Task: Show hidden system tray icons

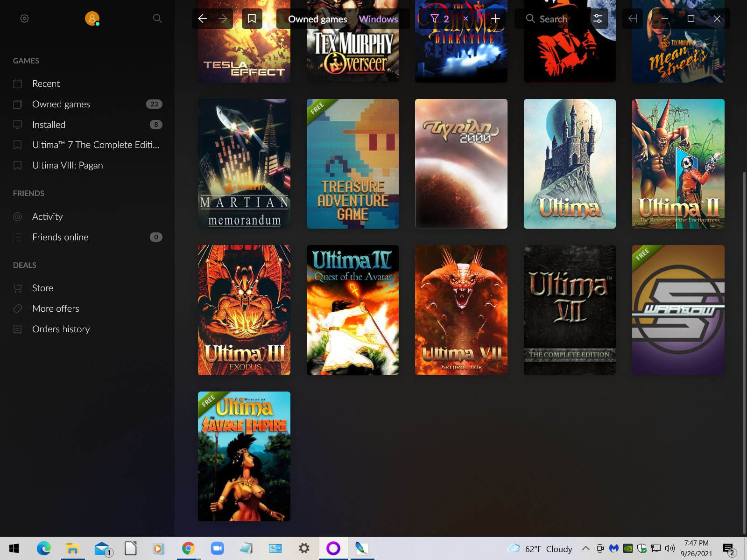Action: [x=585, y=548]
